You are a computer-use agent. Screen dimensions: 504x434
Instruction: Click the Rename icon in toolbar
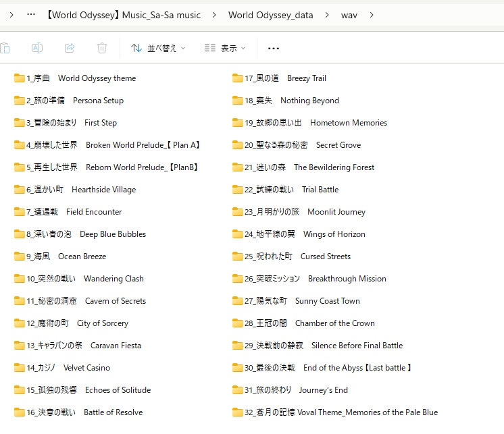[37, 48]
